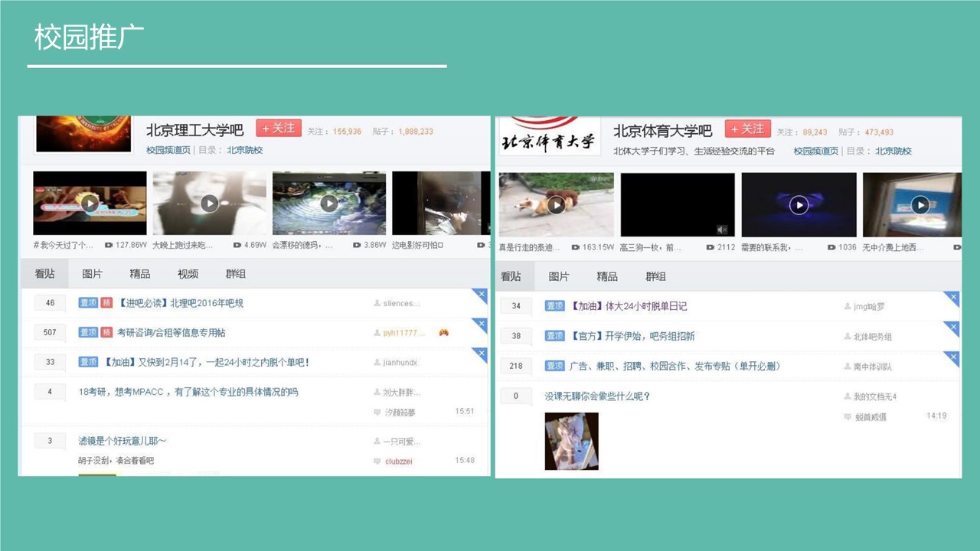
Task: Open 精品 tab in 北京理工大学吧
Action: click(140, 273)
